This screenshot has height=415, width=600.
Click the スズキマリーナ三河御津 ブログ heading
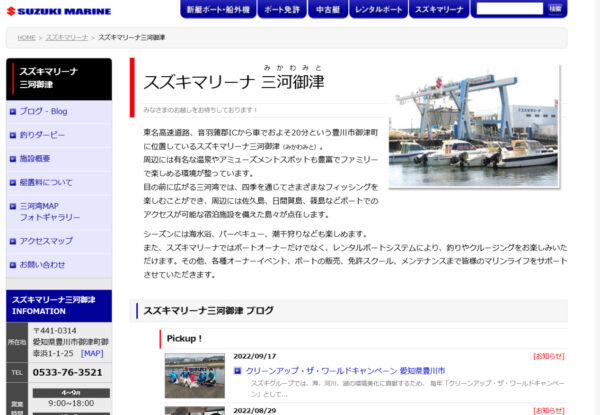(x=209, y=311)
